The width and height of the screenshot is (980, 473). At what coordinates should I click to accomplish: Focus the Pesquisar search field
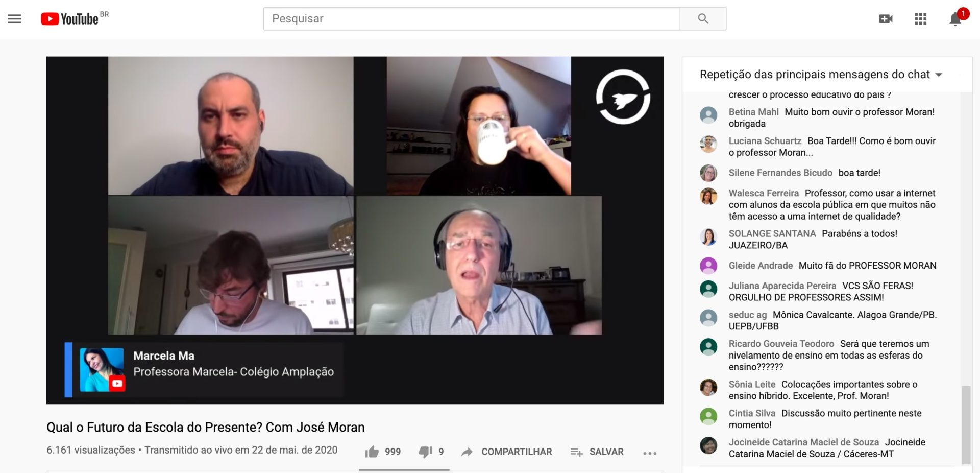[472, 19]
